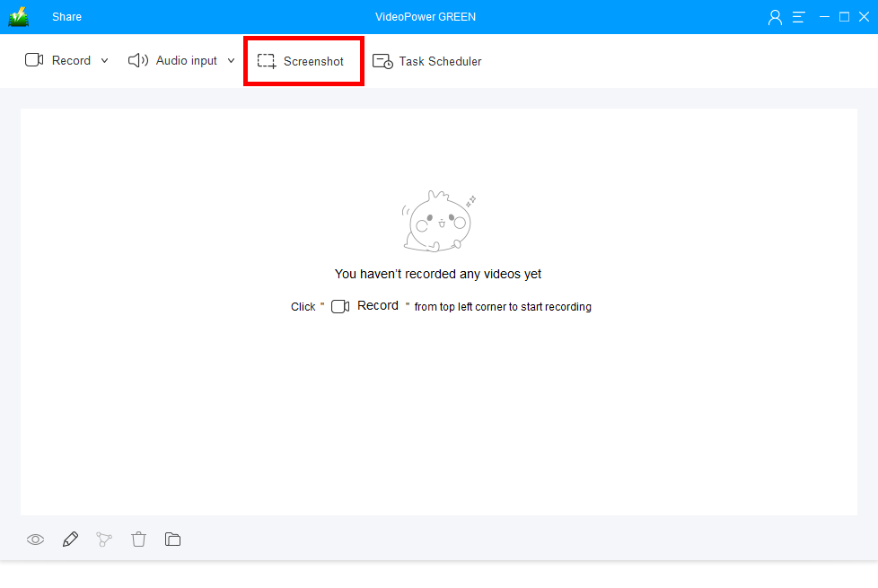Viewport: 878px width, 588px height.
Task: Open the user account panel
Action: (775, 16)
